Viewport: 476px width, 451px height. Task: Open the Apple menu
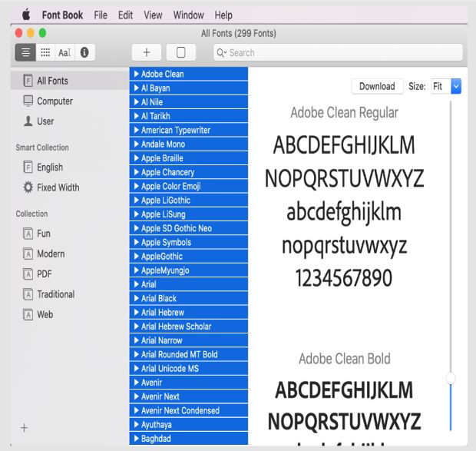tap(26, 15)
